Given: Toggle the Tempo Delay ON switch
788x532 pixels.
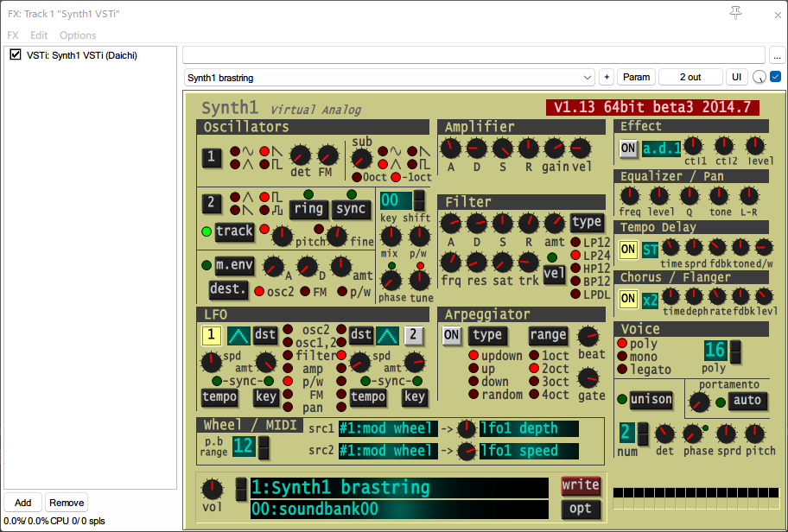Looking at the screenshot, I should point(628,250).
